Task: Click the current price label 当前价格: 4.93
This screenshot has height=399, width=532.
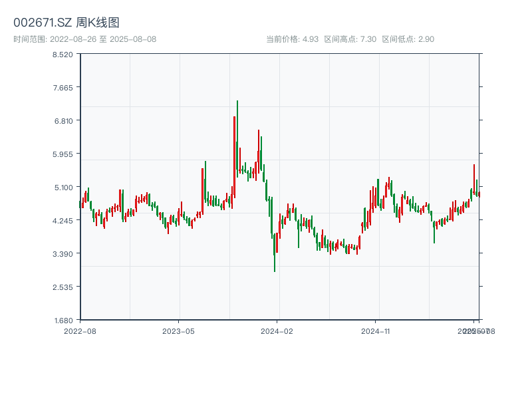Action: click(x=292, y=39)
